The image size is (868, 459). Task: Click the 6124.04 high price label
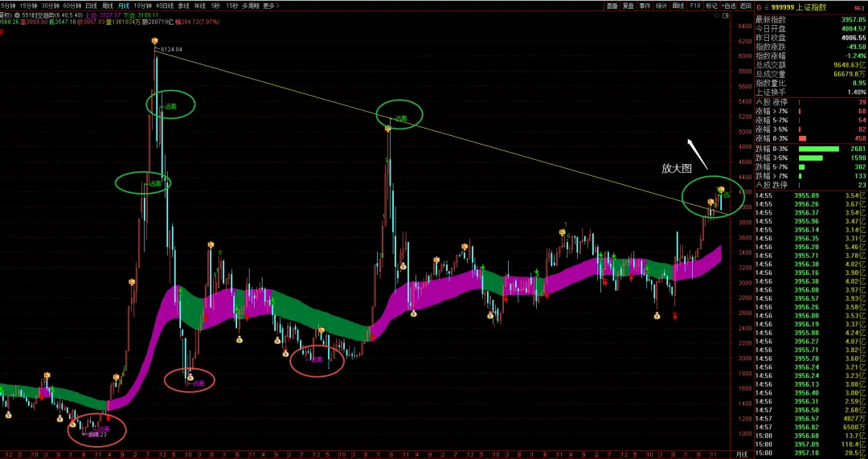click(x=171, y=49)
